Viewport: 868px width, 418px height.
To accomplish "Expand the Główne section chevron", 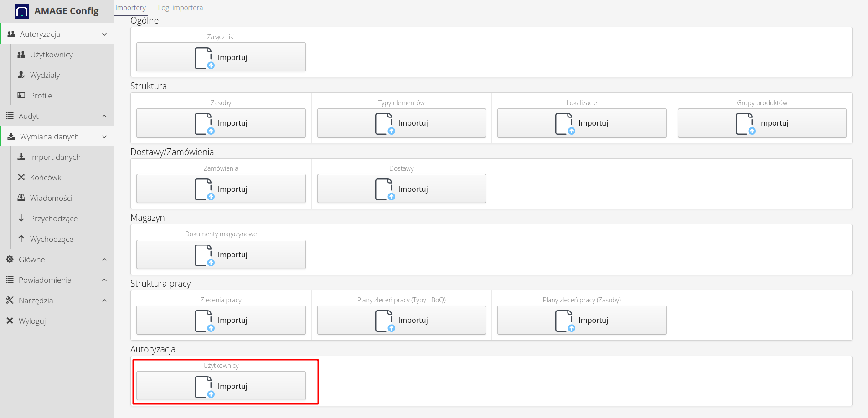I will coord(104,260).
